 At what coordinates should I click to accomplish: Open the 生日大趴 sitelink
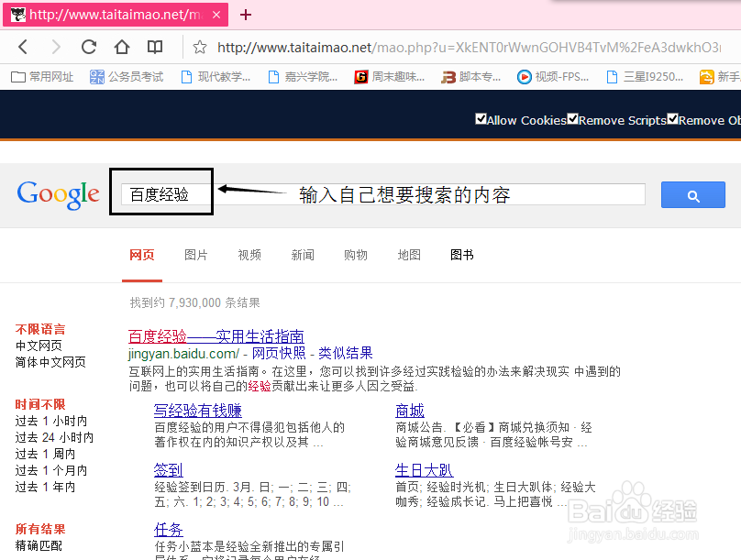coord(424,470)
